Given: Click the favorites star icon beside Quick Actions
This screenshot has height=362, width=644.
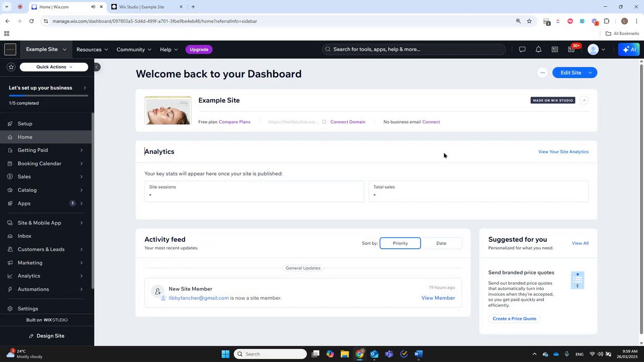Looking at the screenshot, I should [x=11, y=67].
